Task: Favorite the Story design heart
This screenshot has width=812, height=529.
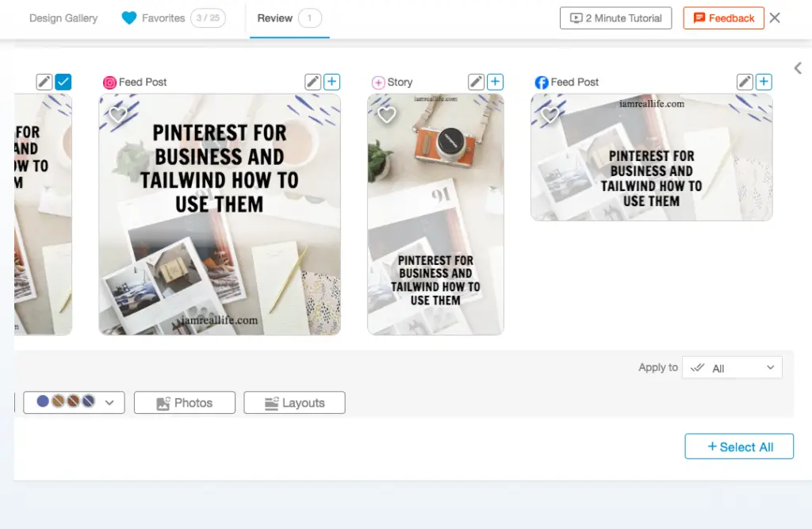Action: 386,114
